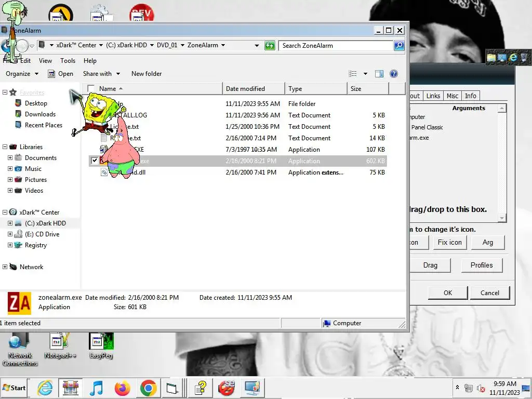Screen dimensions: 532x399
Task: Open the Share with dropdown
Action: (101, 74)
